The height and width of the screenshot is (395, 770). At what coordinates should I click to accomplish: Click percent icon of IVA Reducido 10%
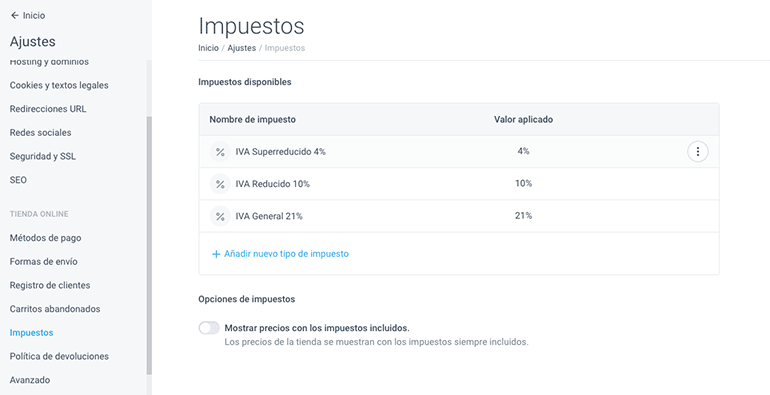pos(220,184)
